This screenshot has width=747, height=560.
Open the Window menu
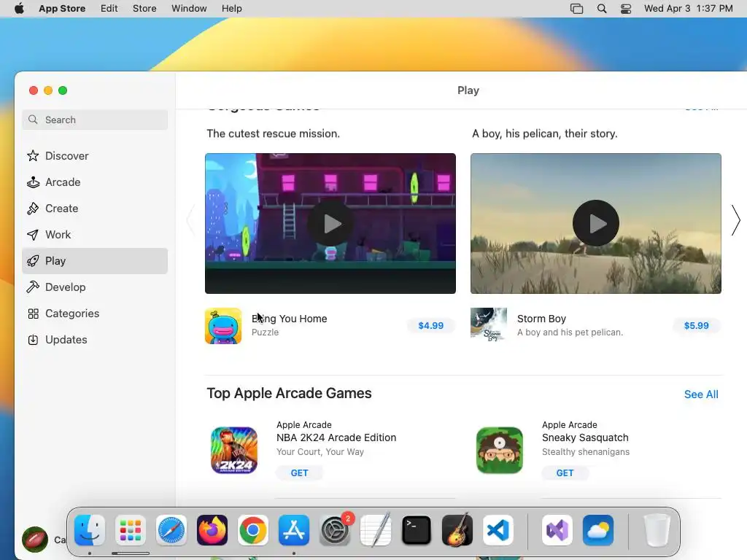click(189, 9)
